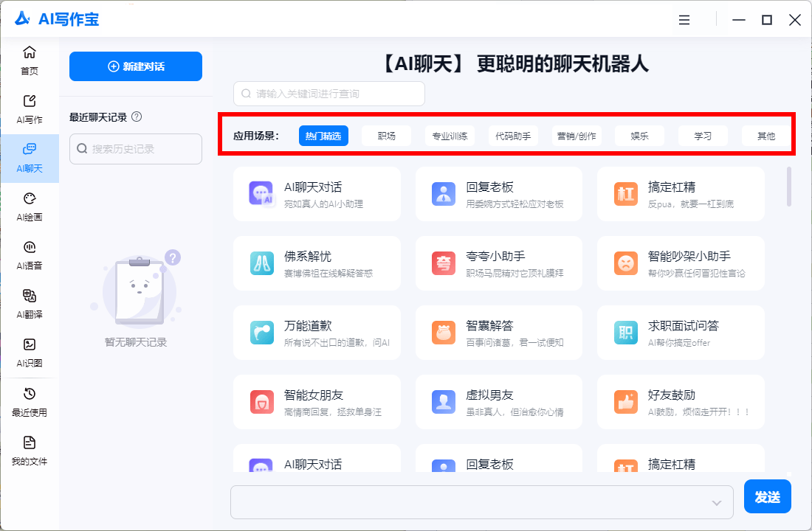Screen dimensions: 812x531
Task: Click the help icon beside 最近聊天记录
Action: 137,117
